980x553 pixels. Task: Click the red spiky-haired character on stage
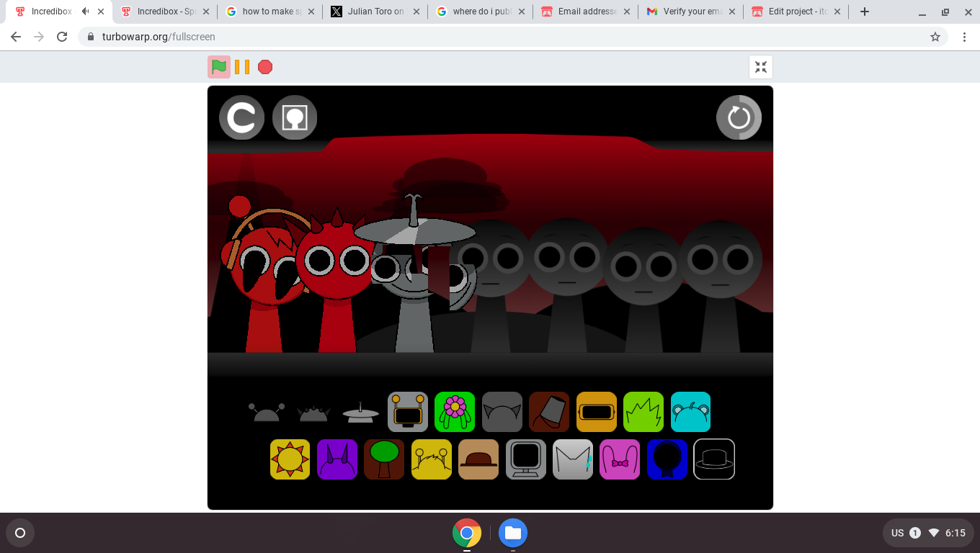tap(337, 281)
